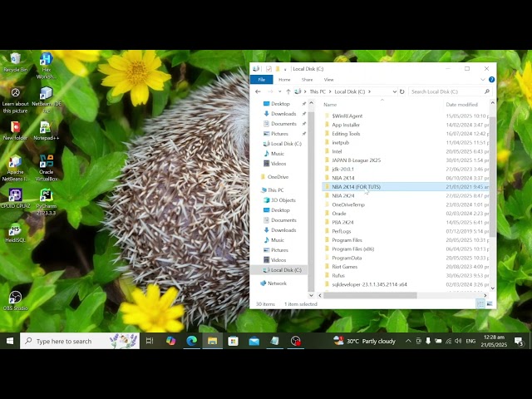Viewport: 532px width, 399px height.
Task: Open the address bar history dropdown
Action: tap(394, 91)
